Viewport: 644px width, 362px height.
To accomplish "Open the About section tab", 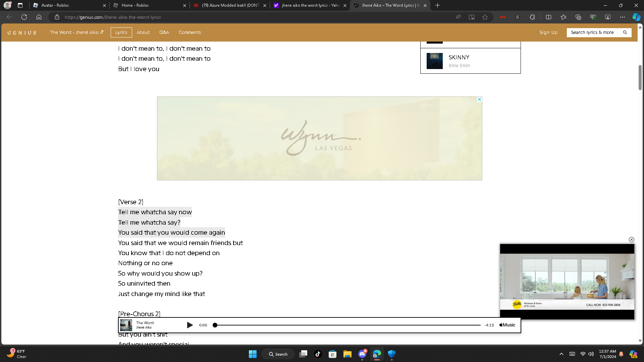I will click(143, 33).
